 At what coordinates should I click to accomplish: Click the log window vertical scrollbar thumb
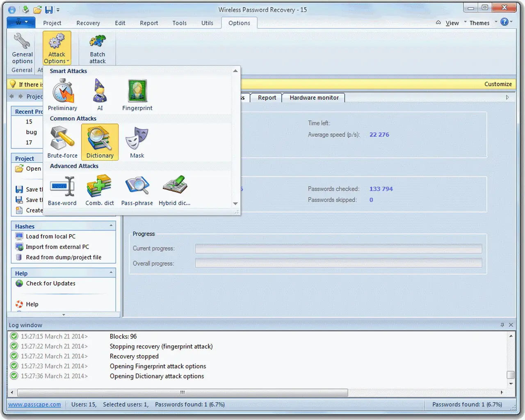pyautogui.click(x=511, y=375)
